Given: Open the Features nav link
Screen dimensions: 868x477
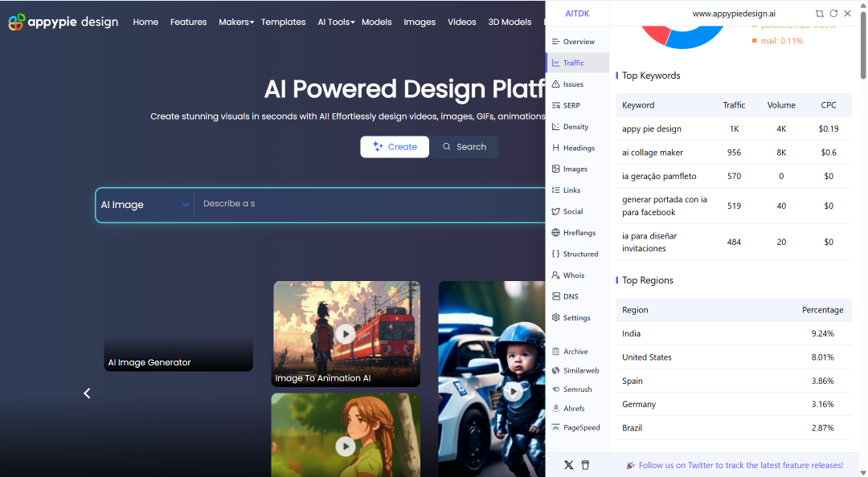Looking at the screenshot, I should 188,22.
